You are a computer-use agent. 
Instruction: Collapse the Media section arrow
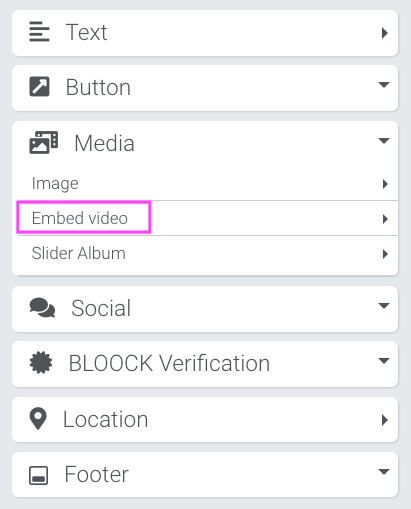(384, 141)
